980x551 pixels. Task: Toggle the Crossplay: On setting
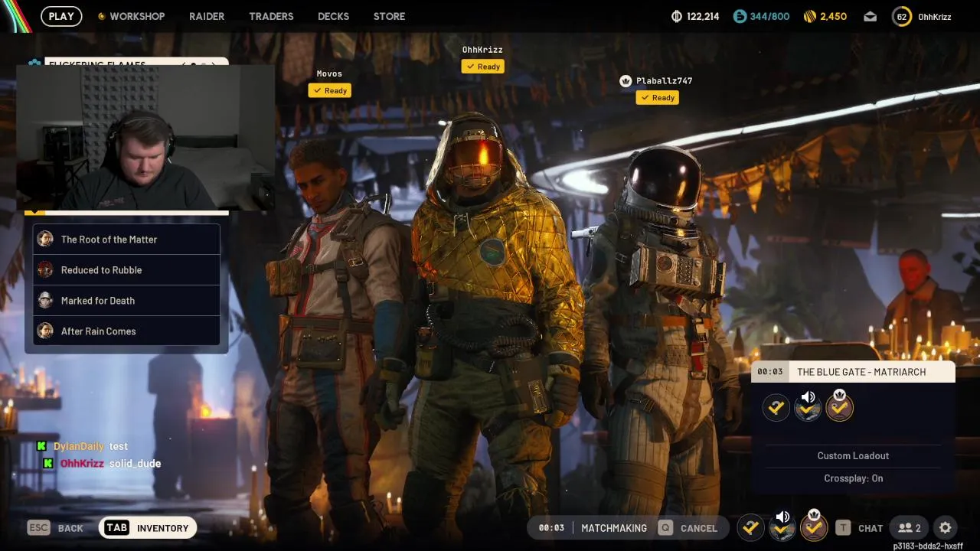pos(853,478)
